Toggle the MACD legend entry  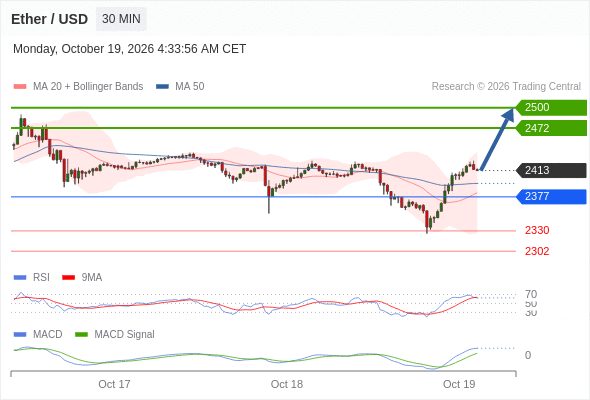coord(38,334)
